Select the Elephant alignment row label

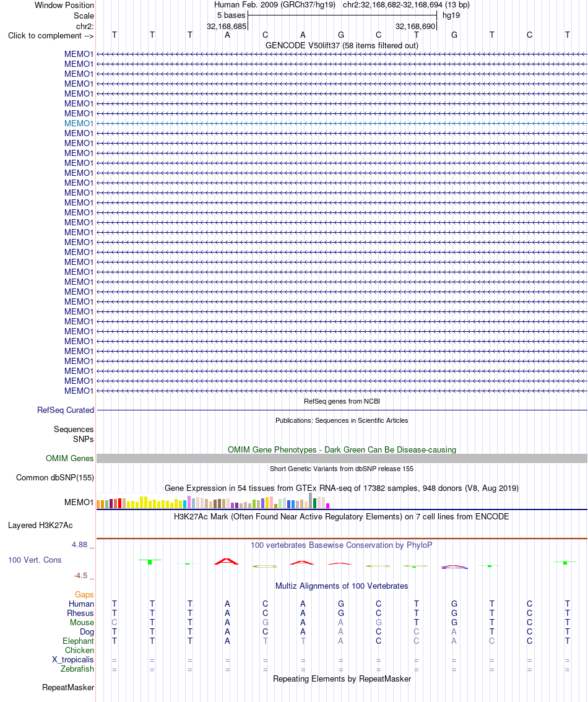coord(79,641)
